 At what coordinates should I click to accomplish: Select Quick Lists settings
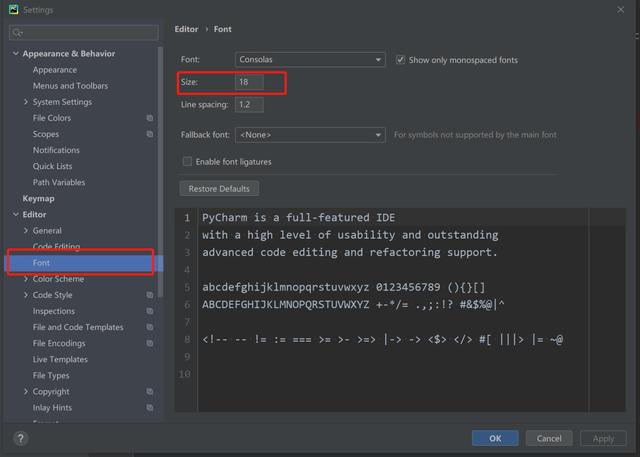(52, 166)
